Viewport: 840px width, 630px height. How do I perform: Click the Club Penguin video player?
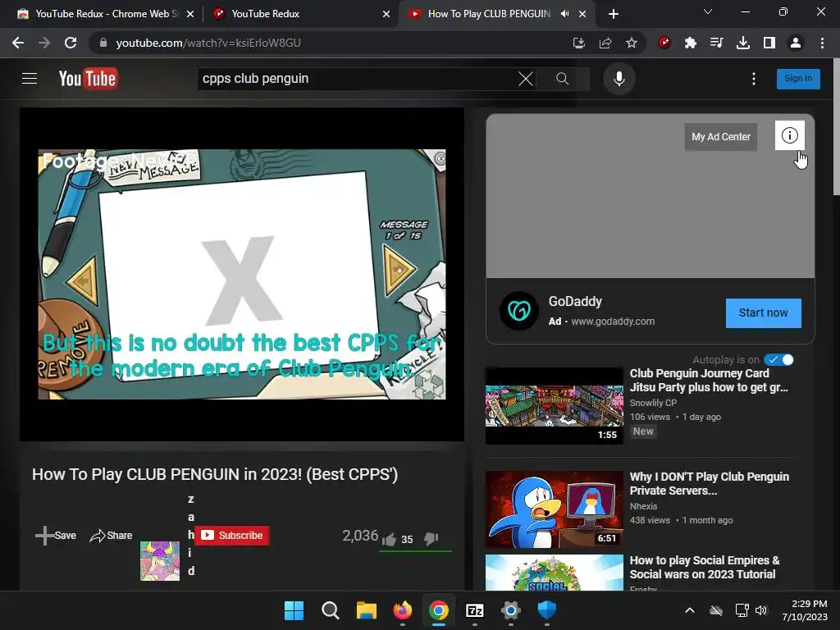tap(242, 274)
